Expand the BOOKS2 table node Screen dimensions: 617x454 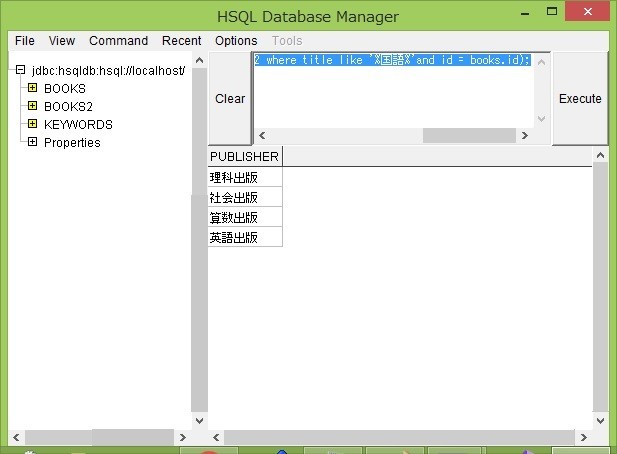tap(32, 106)
